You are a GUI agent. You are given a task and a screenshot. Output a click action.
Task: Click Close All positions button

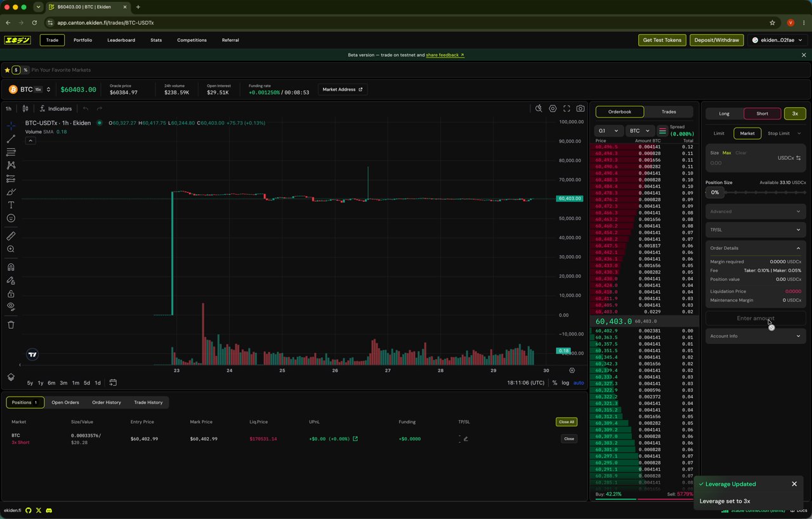566,422
